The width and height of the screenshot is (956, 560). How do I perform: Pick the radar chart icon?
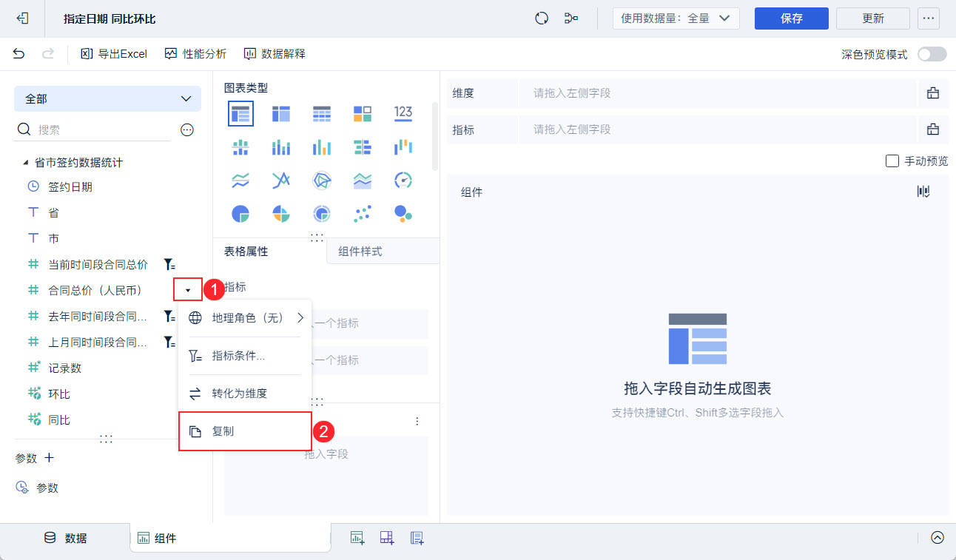322,180
